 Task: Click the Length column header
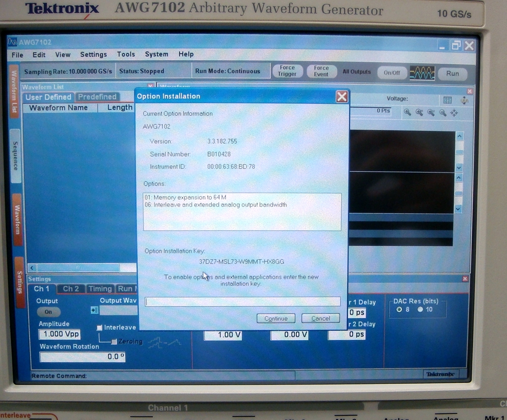[120, 107]
